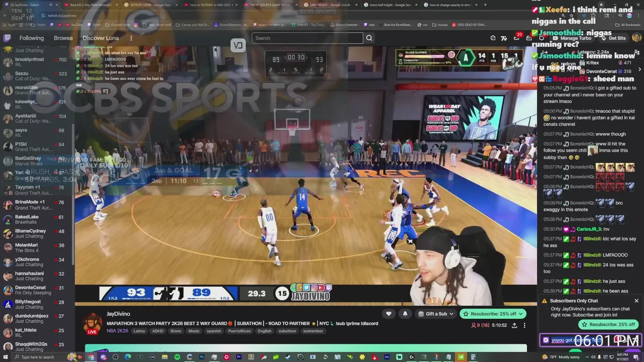
Task: Open the user avatar menu
Action: pos(636,38)
